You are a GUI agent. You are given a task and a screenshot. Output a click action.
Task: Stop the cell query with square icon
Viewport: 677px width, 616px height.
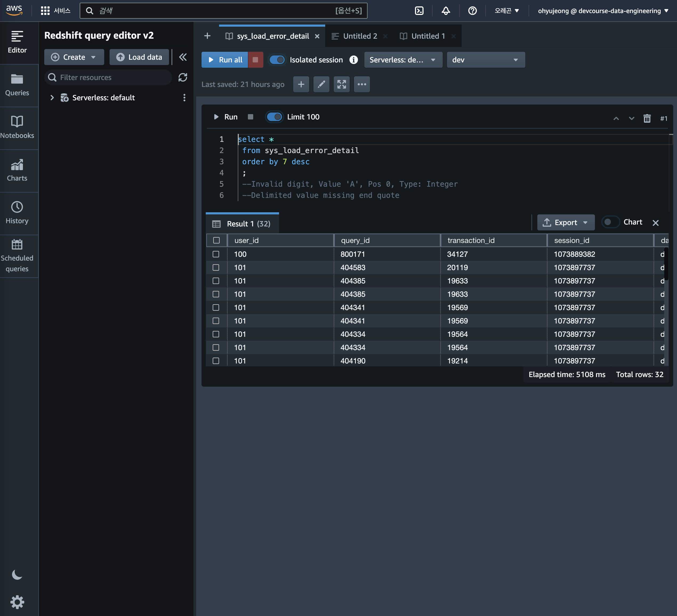pyautogui.click(x=251, y=117)
